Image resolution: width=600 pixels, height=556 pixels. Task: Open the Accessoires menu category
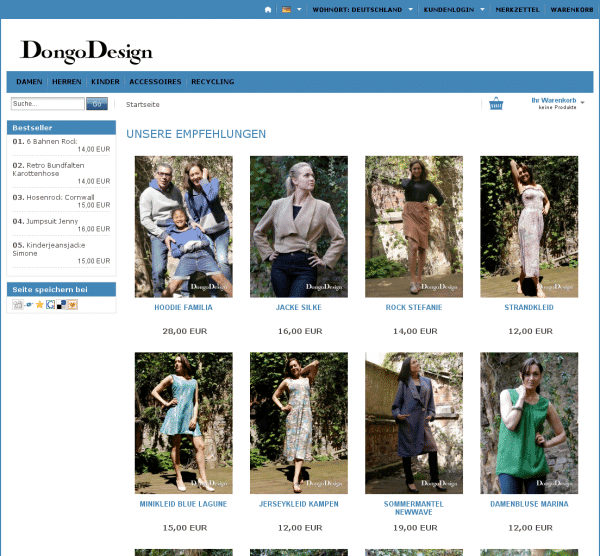(x=155, y=82)
